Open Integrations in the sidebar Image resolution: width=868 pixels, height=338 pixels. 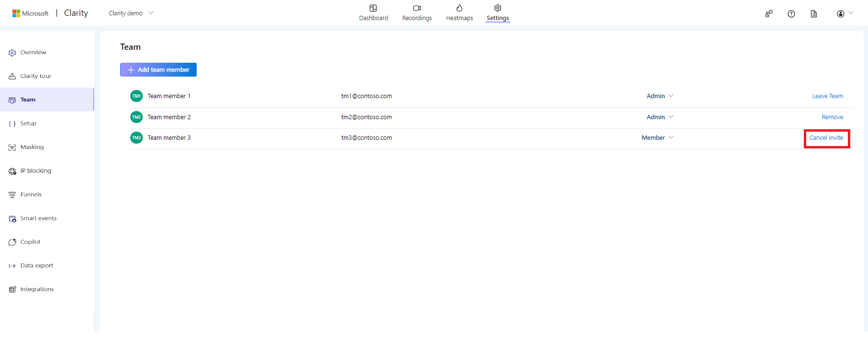[47, 289]
